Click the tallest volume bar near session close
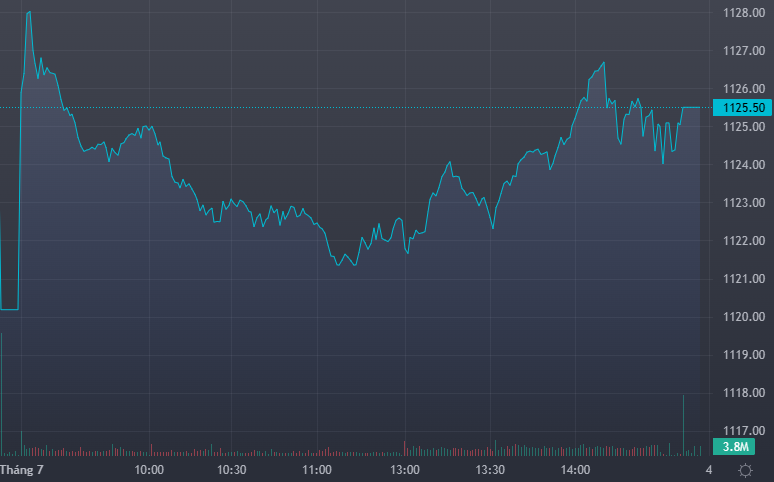The image size is (774, 482). (x=684, y=425)
